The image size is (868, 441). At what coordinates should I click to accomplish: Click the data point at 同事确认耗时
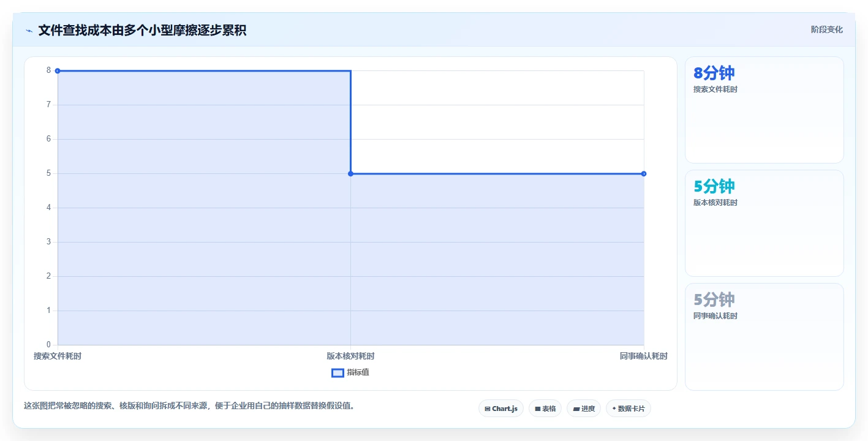(644, 174)
